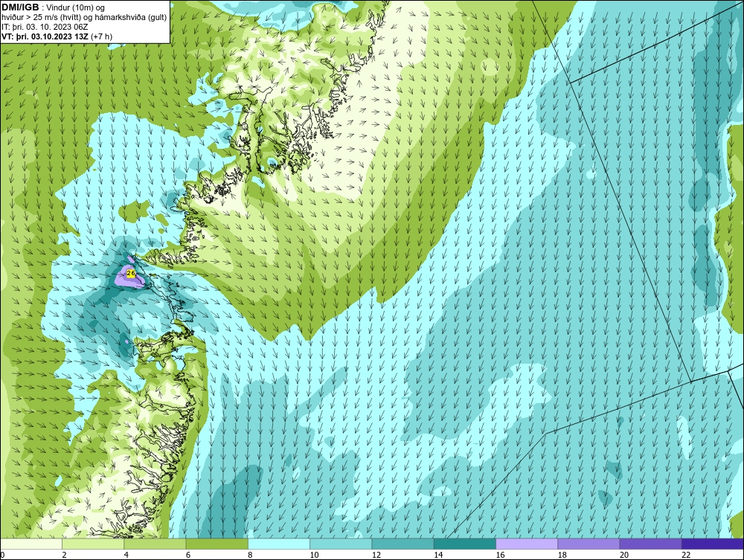Click the legend scale label '4'
Viewport: 744px width, 560px height.
click(x=126, y=556)
